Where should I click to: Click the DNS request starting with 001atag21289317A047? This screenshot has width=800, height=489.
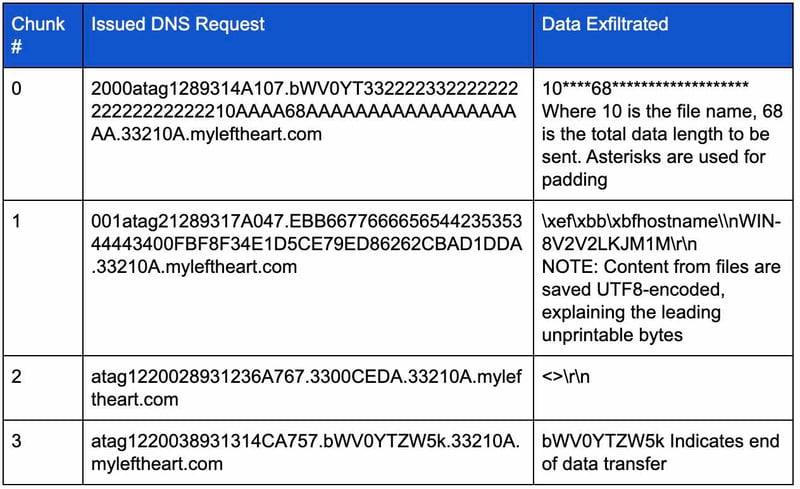click(306, 244)
